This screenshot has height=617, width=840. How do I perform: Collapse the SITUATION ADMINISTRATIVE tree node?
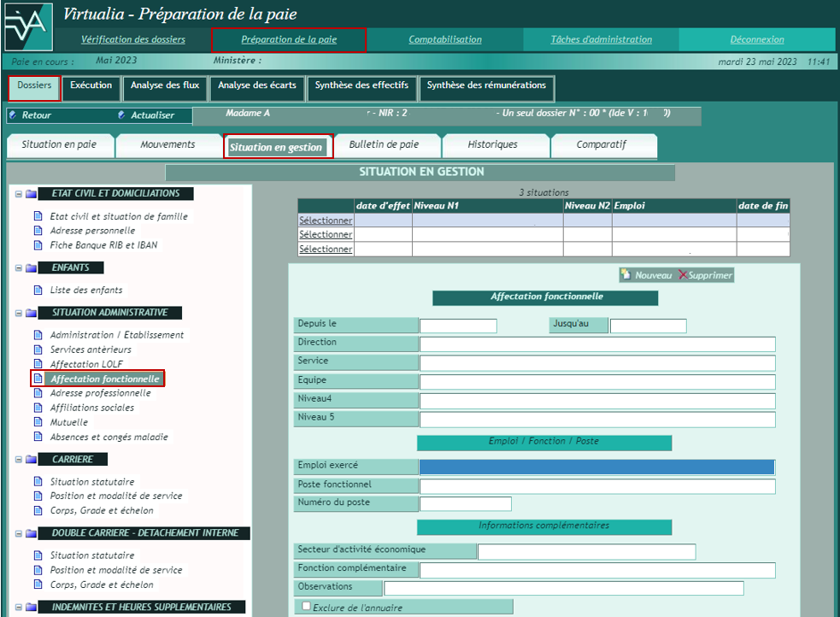pos(18,313)
